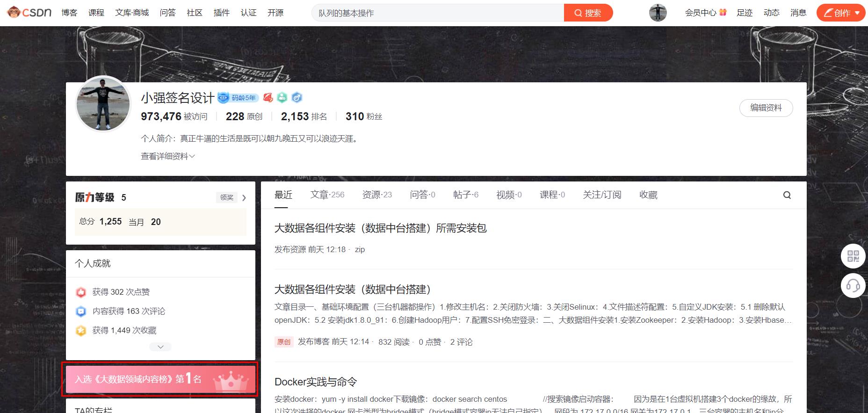
Task: Click the green badge beside the username
Action: (282, 97)
